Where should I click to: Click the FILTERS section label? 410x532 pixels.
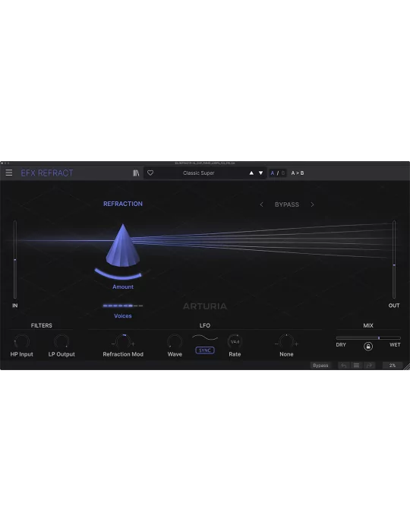(x=41, y=325)
